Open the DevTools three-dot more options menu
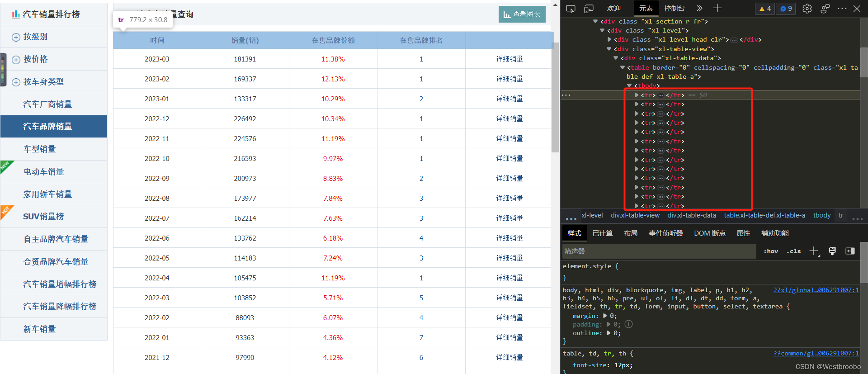This screenshot has height=374, width=868. [842, 9]
